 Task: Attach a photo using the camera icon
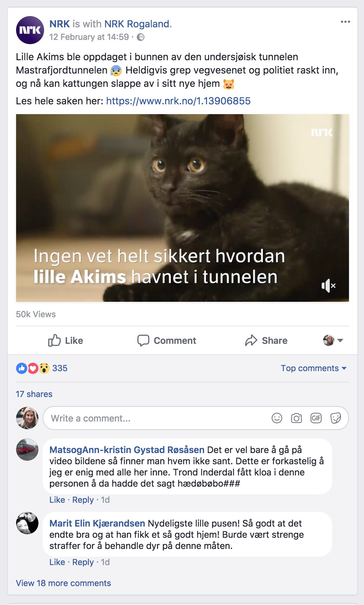(x=297, y=418)
